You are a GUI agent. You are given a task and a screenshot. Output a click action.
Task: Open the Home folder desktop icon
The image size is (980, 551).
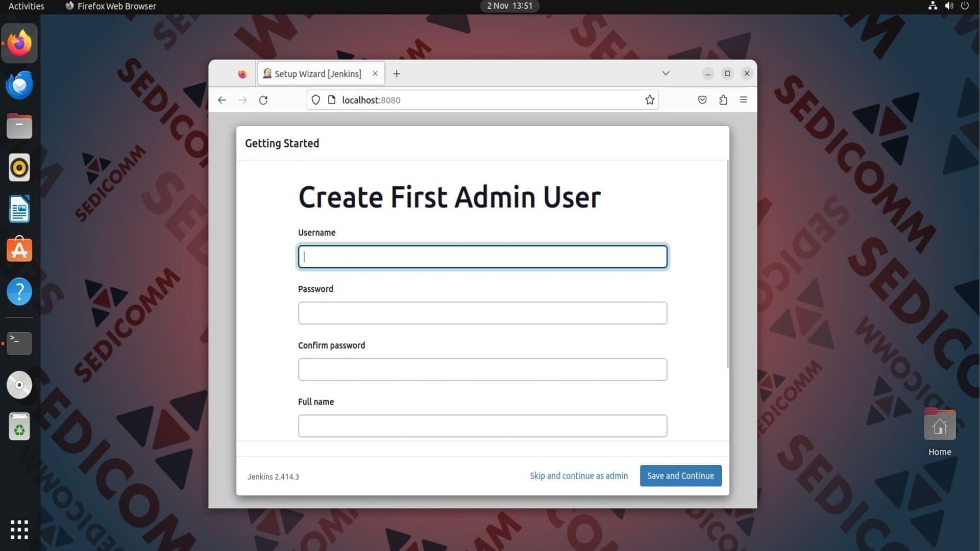pyautogui.click(x=940, y=433)
